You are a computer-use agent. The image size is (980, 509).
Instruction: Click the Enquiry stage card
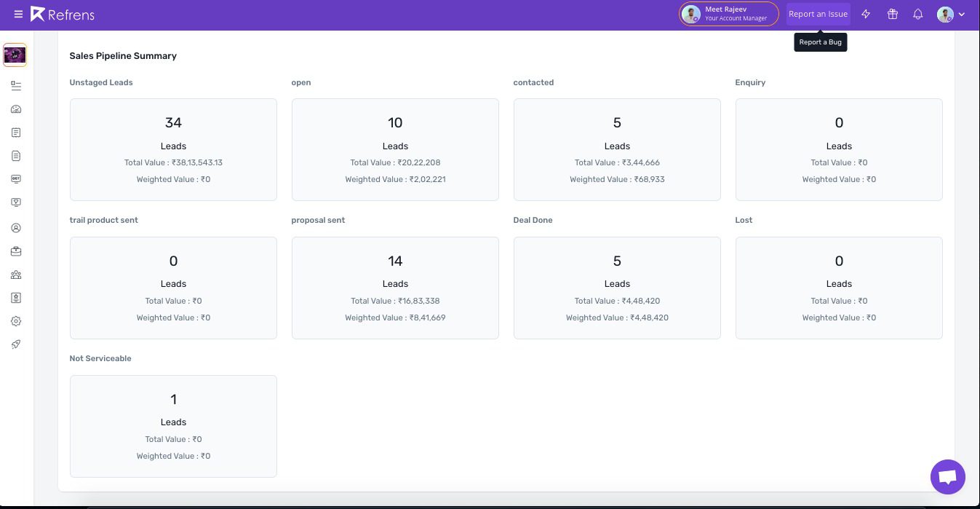(839, 149)
